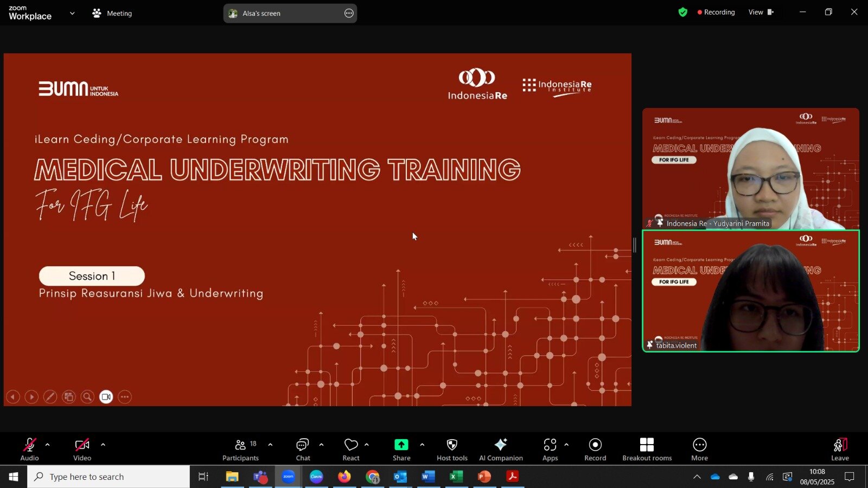Expand the arrow next to Apps
This screenshot has width=868, height=488.
point(566,445)
